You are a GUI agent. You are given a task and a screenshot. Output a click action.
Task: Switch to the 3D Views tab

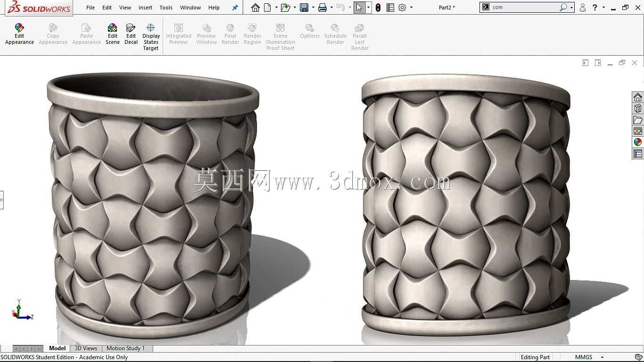pos(86,348)
